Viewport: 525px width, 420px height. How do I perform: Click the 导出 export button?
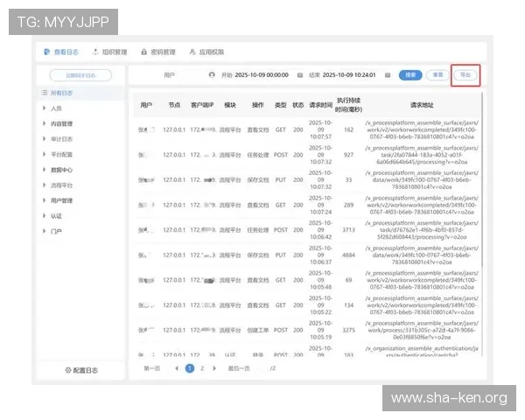[x=465, y=75]
